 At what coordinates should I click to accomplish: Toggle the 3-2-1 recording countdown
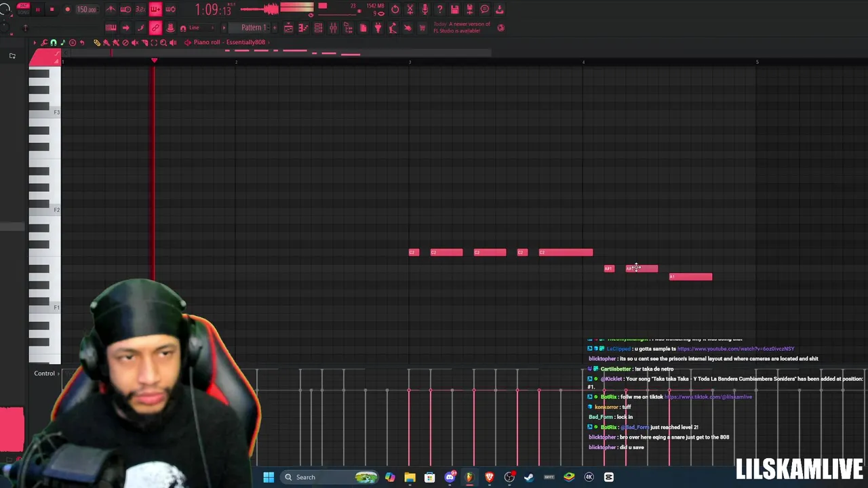click(140, 9)
